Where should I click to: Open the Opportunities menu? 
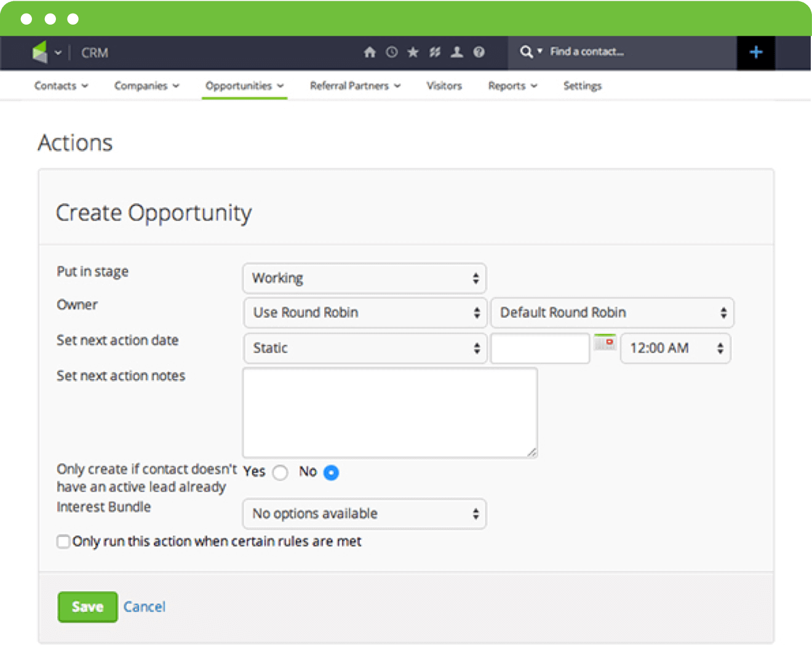coord(244,85)
